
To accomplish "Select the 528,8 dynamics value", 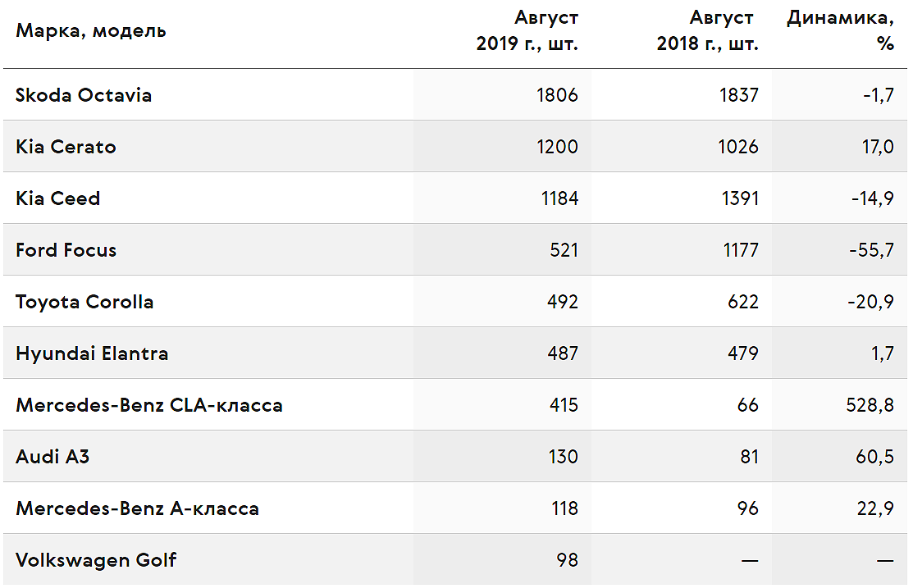I will pos(870,405).
